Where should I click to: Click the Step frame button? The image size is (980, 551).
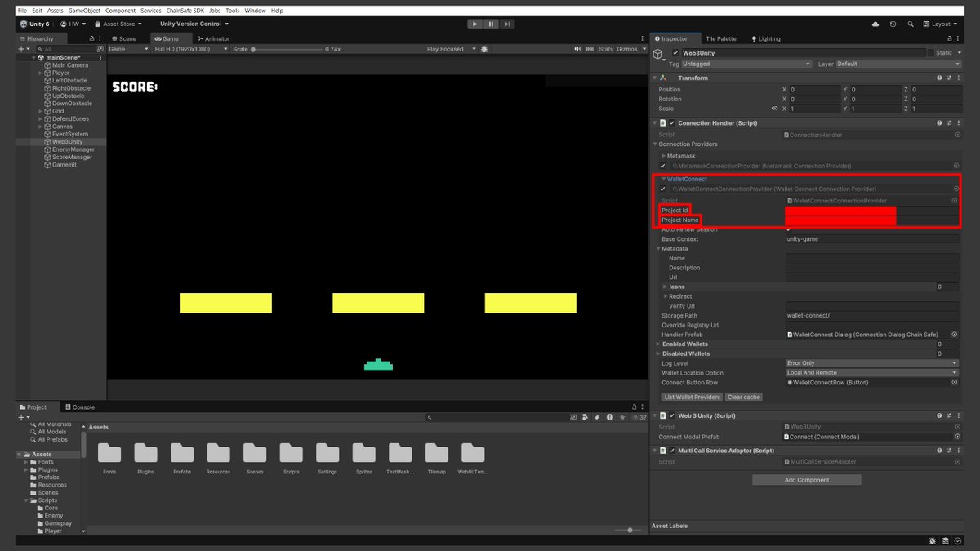pyautogui.click(x=506, y=24)
